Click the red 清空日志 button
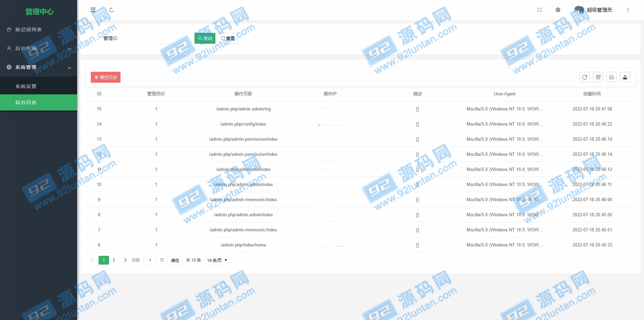 [106, 77]
